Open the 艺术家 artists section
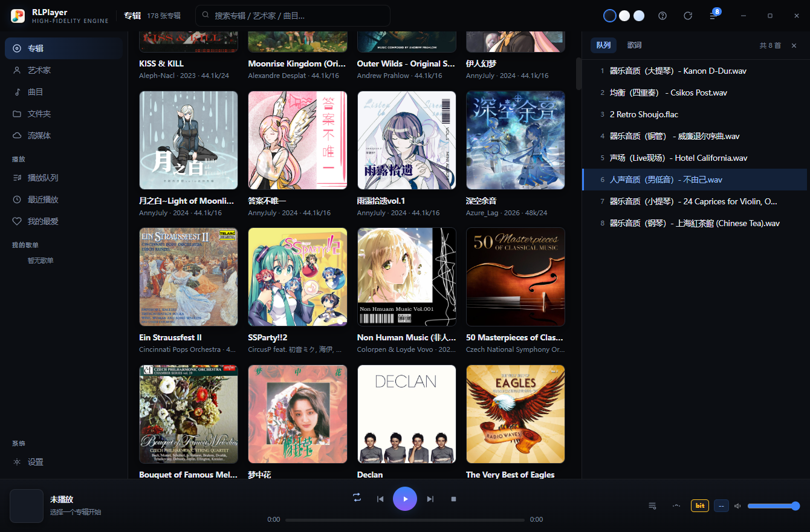 point(63,70)
